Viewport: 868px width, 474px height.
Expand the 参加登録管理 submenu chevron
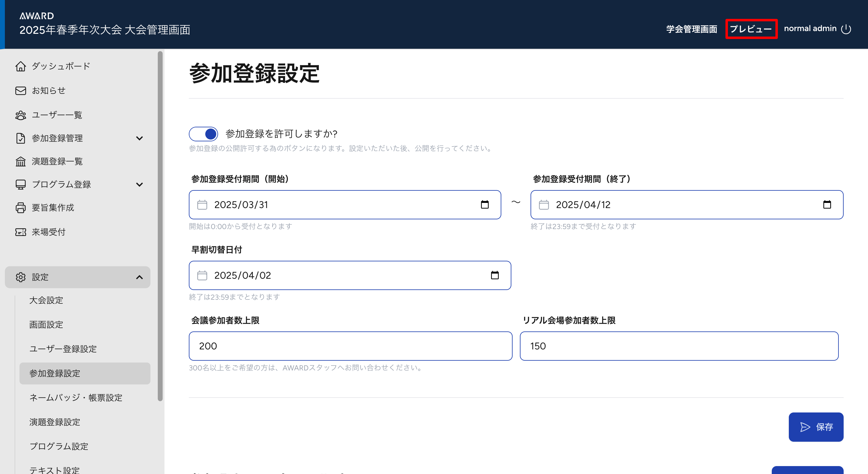[x=139, y=138]
